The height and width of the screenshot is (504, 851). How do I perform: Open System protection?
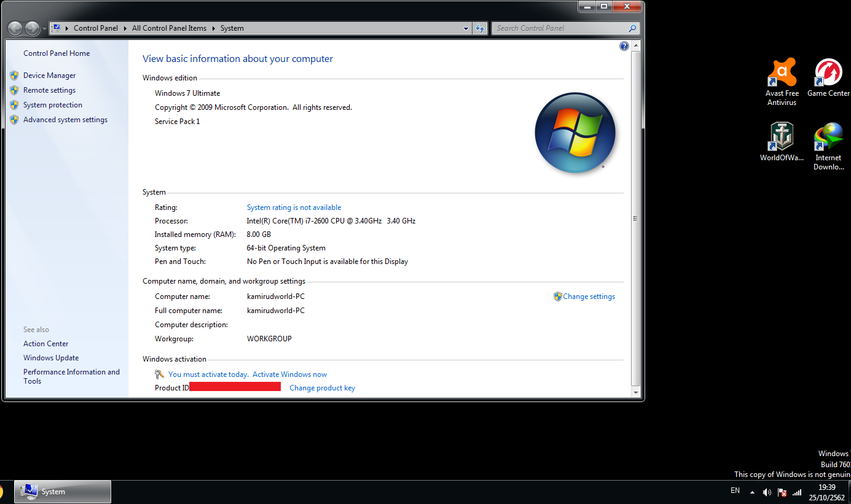click(53, 105)
